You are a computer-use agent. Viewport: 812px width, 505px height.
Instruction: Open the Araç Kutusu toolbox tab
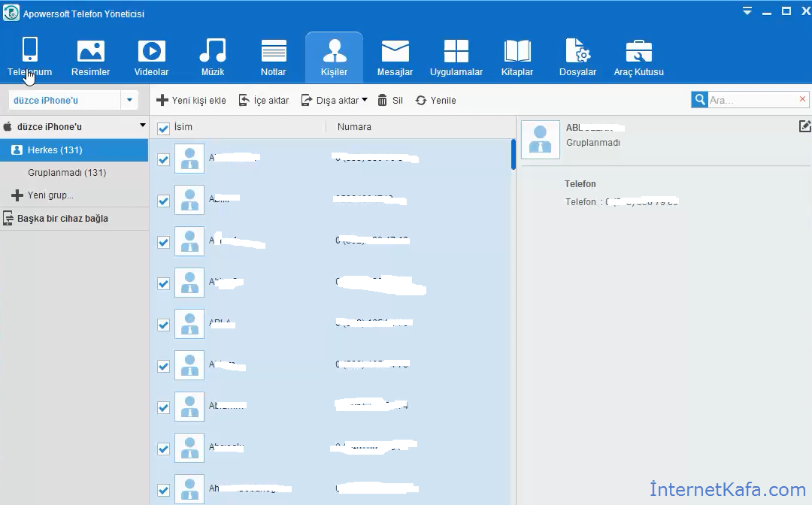[x=638, y=57]
